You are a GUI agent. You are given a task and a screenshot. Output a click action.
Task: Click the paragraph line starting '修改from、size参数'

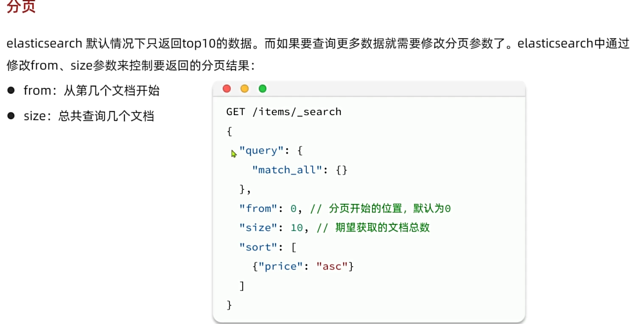click(131, 65)
